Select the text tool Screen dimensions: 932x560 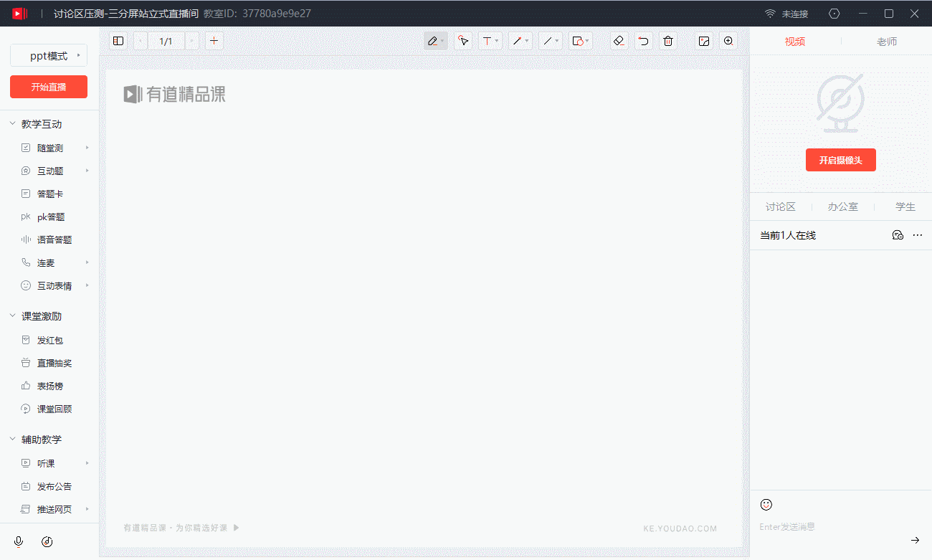[490, 41]
